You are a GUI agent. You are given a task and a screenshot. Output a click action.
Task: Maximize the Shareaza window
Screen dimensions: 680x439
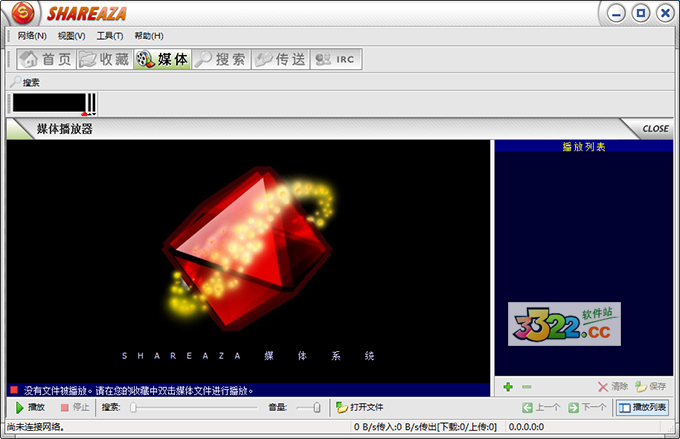point(641,13)
